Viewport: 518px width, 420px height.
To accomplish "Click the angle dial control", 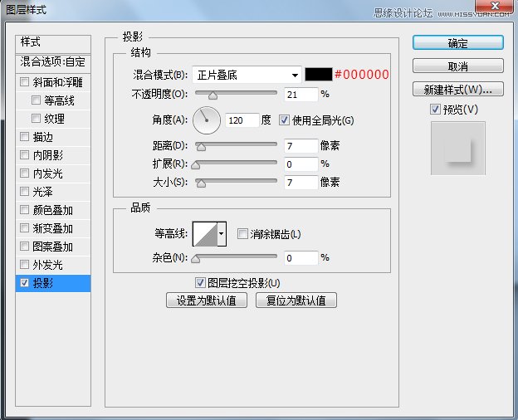I will tap(207, 120).
